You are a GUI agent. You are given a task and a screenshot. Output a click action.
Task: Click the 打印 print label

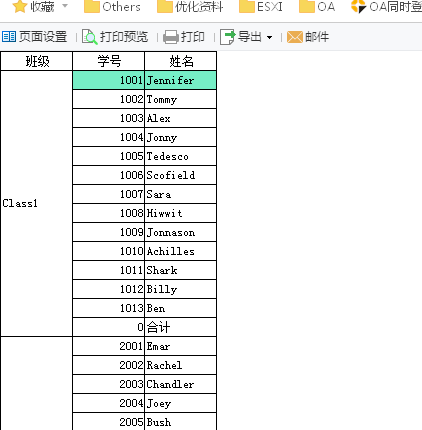pyautogui.click(x=193, y=37)
